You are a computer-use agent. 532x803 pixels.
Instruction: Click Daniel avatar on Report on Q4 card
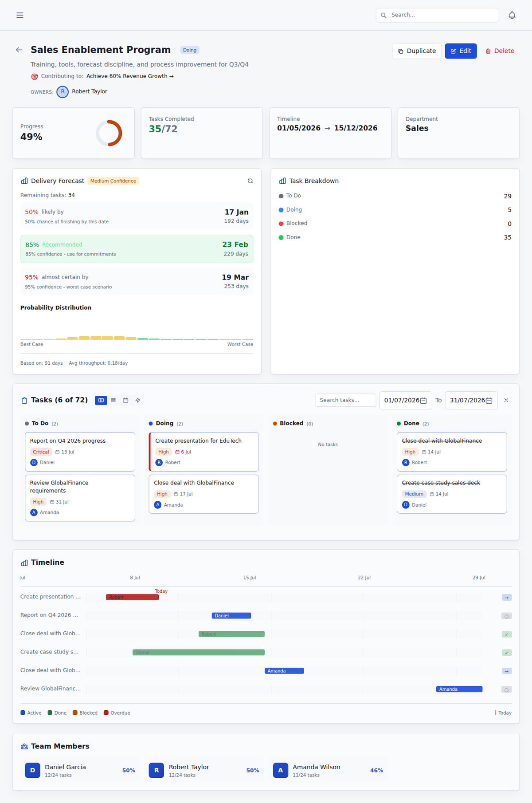(34, 463)
